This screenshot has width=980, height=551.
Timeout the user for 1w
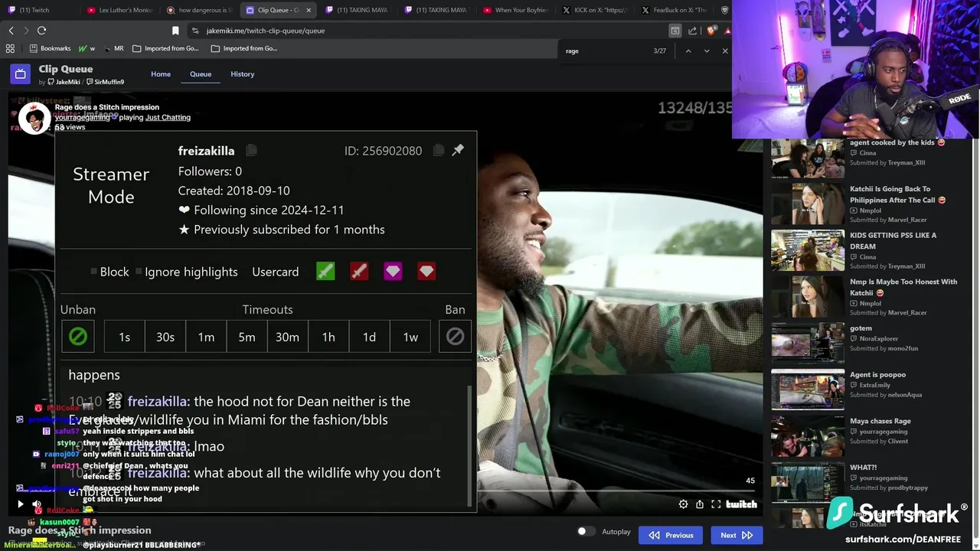410,337
